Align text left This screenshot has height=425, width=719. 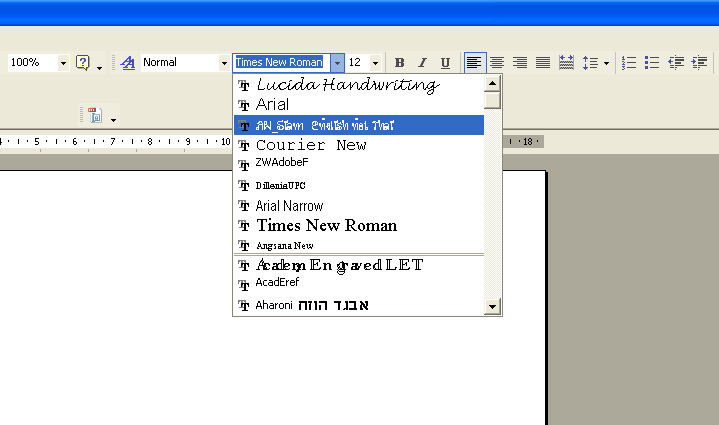point(475,62)
